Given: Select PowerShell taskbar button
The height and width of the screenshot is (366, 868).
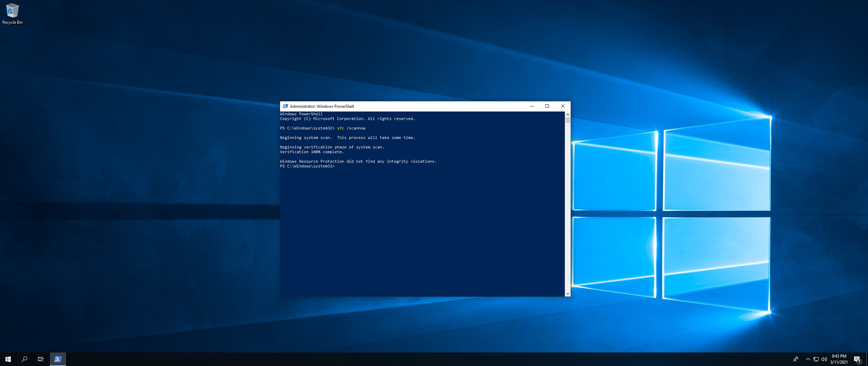Looking at the screenshot, I should pos(58,359).
